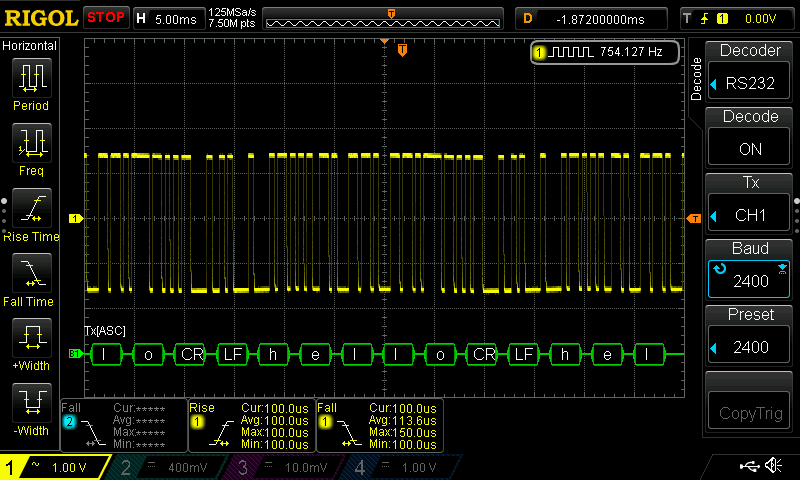
Task: Click the waveform memory overview bar
Action: [x=383, y=19]
